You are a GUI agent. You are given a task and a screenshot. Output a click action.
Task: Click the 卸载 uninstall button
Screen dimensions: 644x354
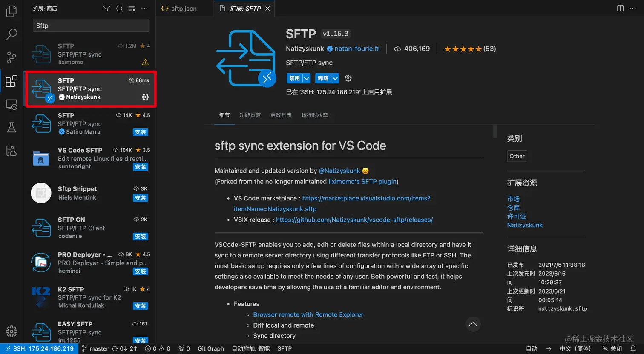pyautogui.click(x=323, y=78)
